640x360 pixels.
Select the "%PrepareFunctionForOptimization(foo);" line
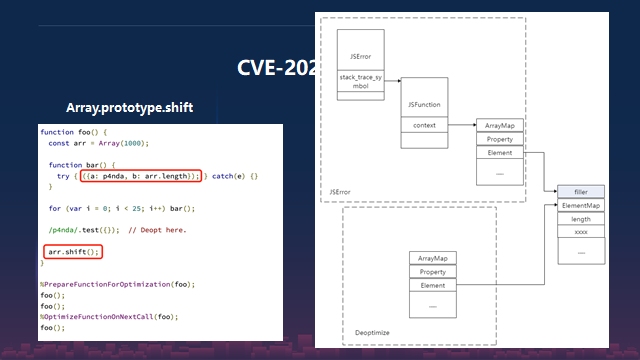tap(118, 284)
